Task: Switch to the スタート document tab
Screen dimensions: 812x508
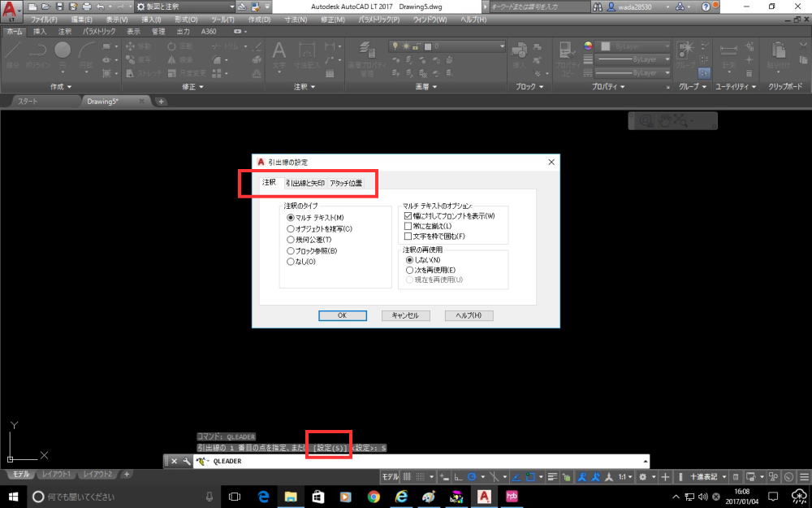Action: click(28, 101)
